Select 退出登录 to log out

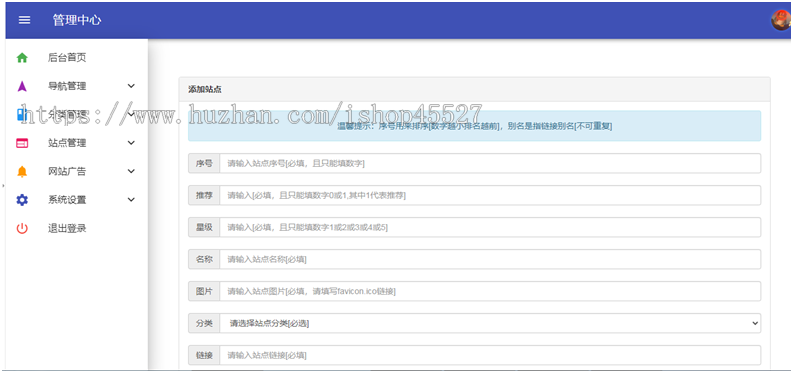[x=67, y=228]
